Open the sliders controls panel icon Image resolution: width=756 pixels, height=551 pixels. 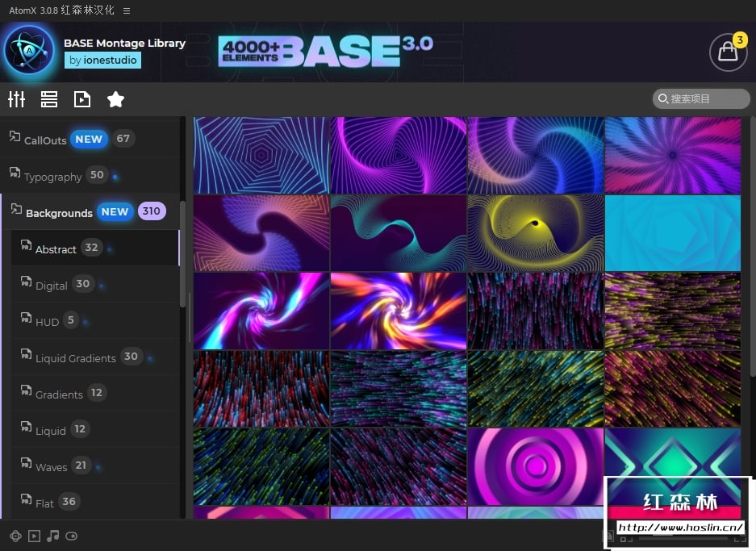point(16,99)
